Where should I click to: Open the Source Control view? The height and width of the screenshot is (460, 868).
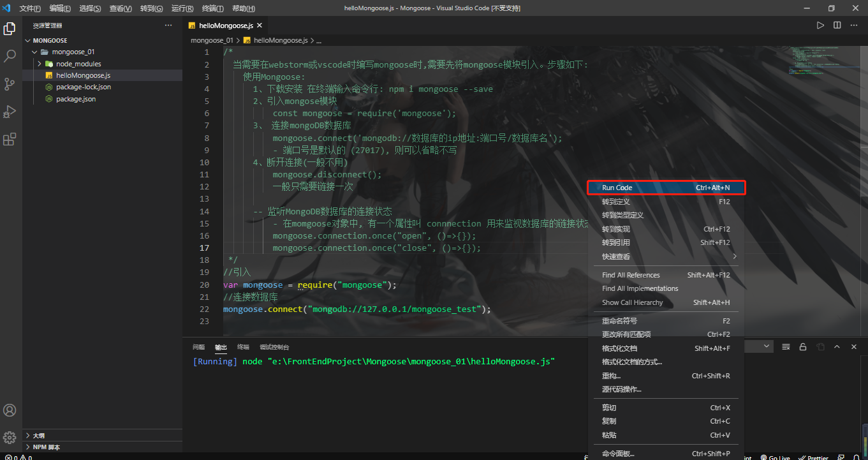click(x=10, y=84)
